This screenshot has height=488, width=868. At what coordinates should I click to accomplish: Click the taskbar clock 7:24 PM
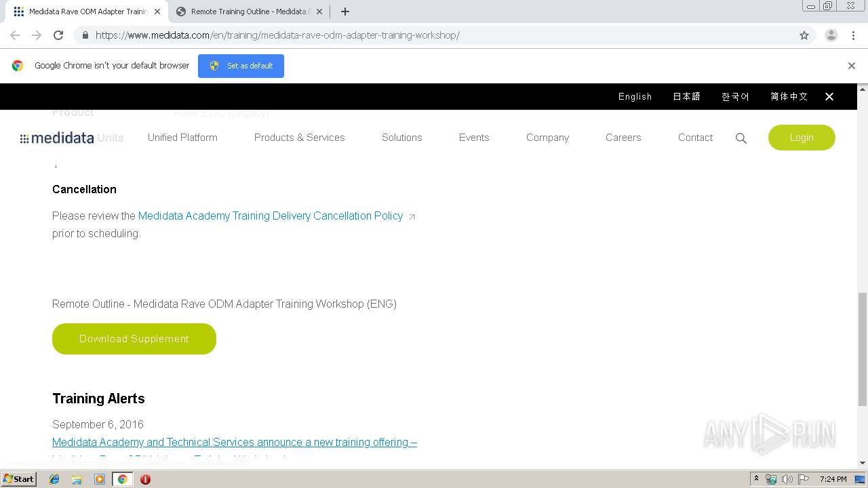(x=833, y=479)
